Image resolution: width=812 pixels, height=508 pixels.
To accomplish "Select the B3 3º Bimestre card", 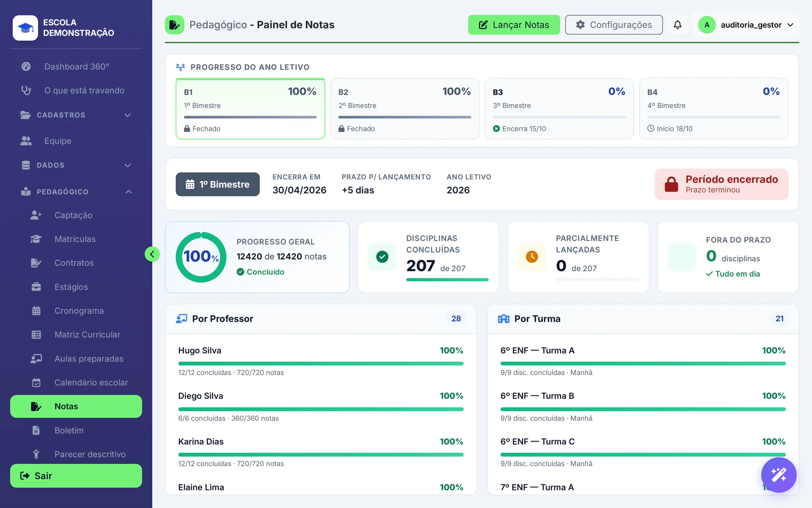I will point(559,109).
